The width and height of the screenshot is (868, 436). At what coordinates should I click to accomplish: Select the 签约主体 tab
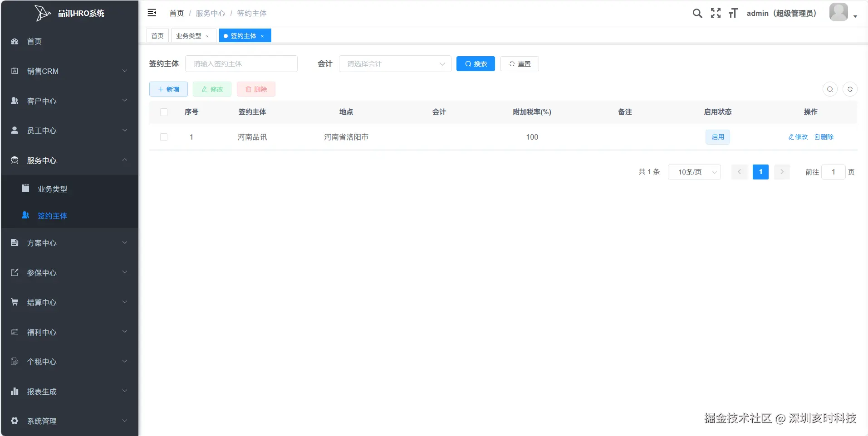[x=245, y=36]
